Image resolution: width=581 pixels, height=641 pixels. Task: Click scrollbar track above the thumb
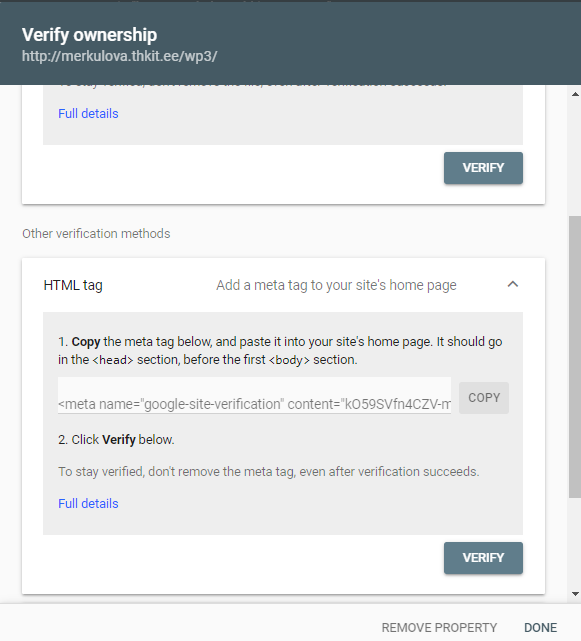coord(574,157)
